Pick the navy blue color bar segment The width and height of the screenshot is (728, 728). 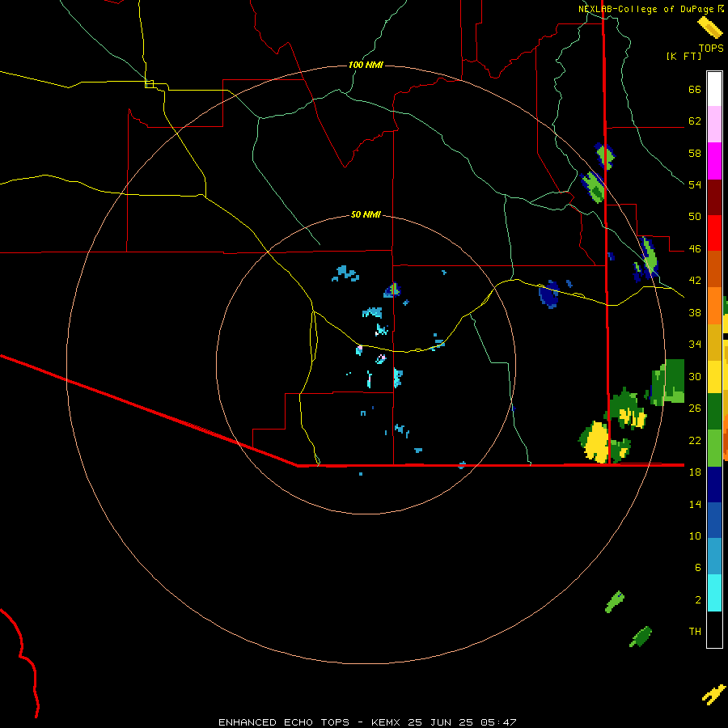tap(714, 485)
